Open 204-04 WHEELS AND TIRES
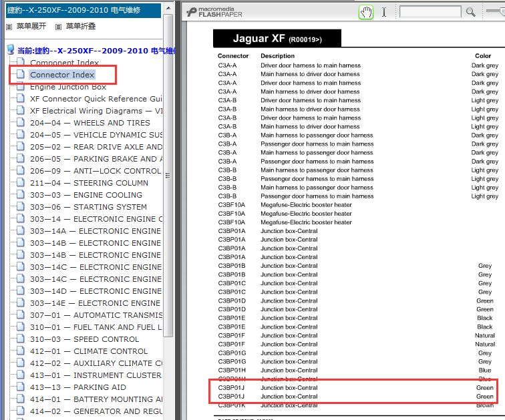The image size is (505, 420). (x=90, y=123)
